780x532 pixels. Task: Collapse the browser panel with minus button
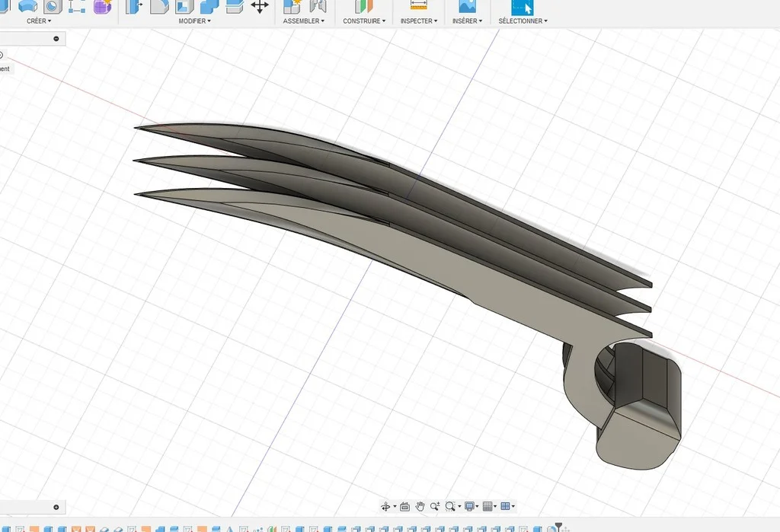(56, 39)
